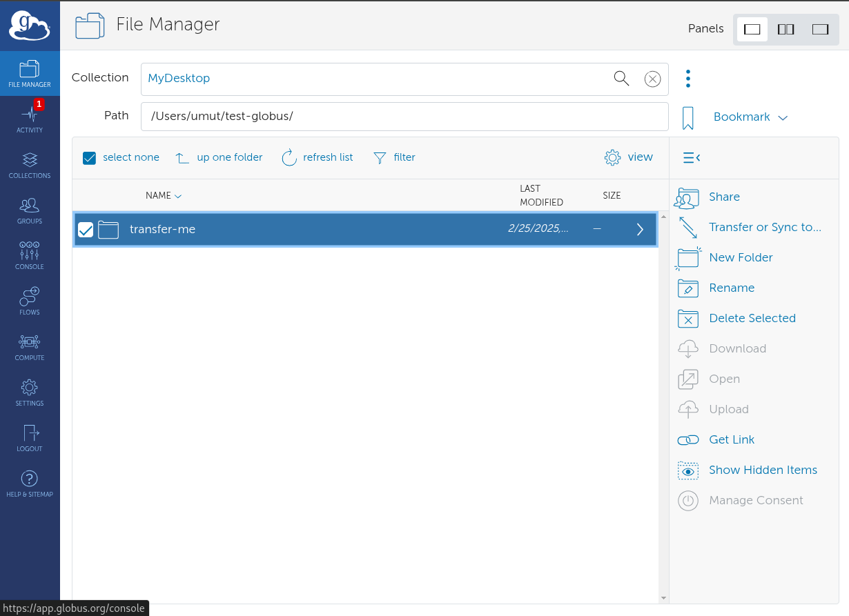Click the Logout sidebar icon
849x616 pixels.
tap(30, 439)
